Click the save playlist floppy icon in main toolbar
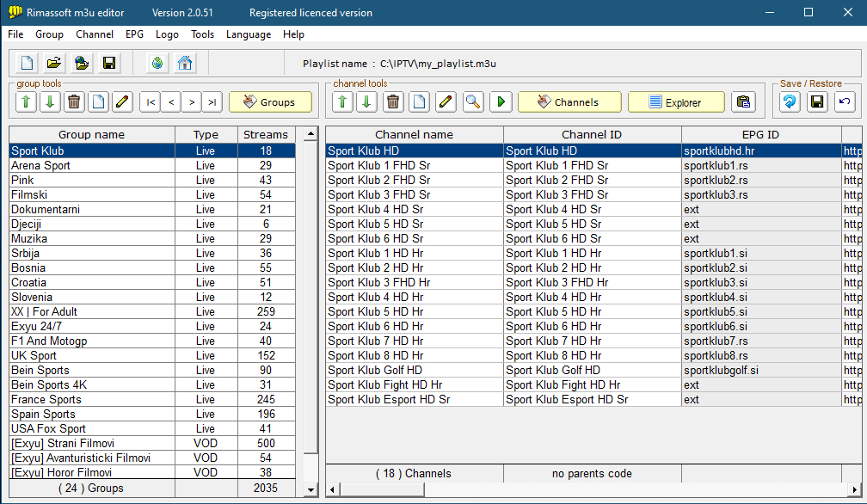 pyautogui.click(x=109, y=63)
